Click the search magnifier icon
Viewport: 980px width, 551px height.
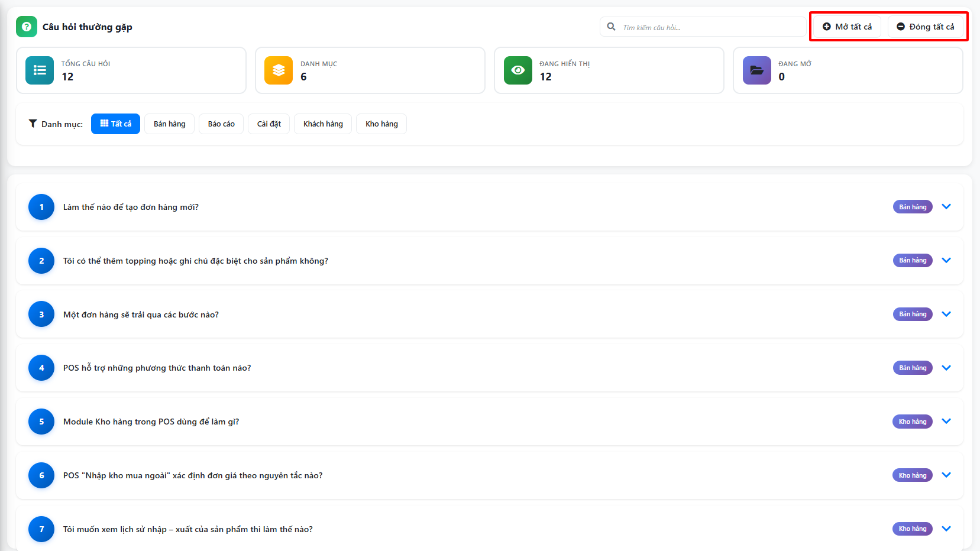612,27
